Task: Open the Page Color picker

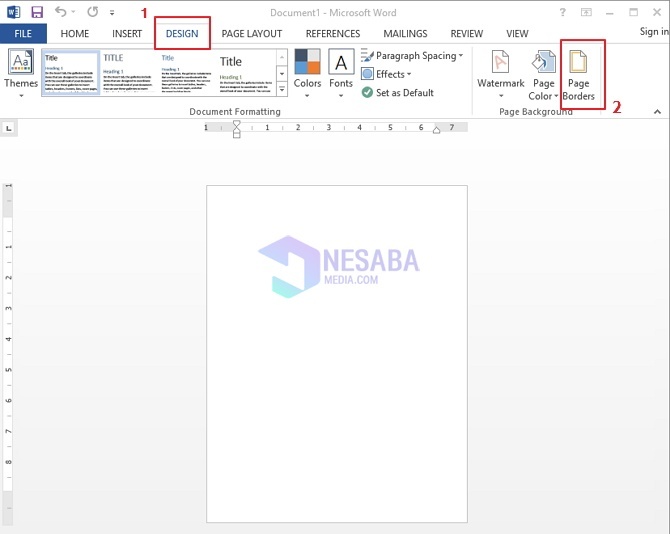Action: (x=543, y=75)
